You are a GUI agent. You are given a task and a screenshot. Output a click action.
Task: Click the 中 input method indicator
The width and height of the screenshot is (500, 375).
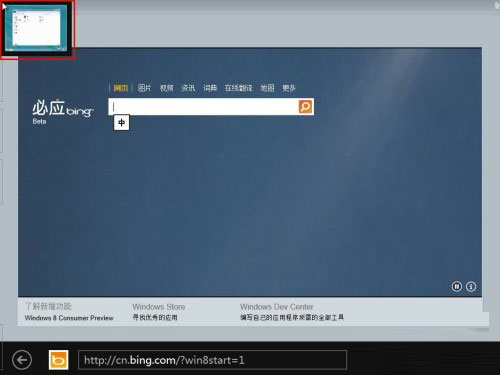[x=121, y=123]
